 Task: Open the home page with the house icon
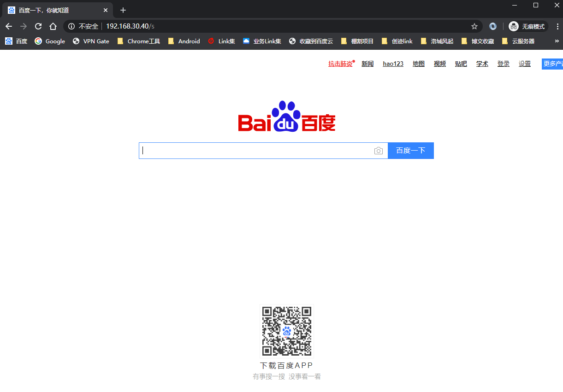click(53, 26)
